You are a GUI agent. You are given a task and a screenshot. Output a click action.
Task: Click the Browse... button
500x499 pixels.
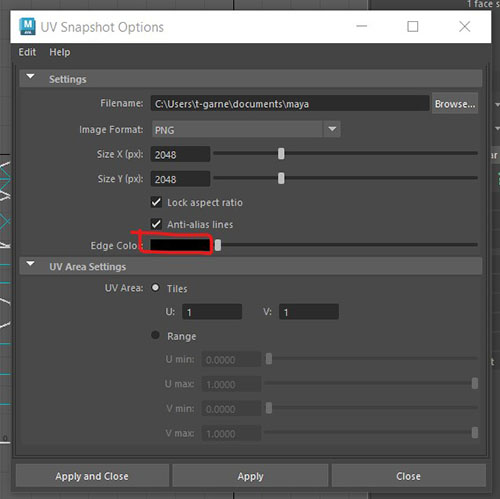click(x=455, y=104)
